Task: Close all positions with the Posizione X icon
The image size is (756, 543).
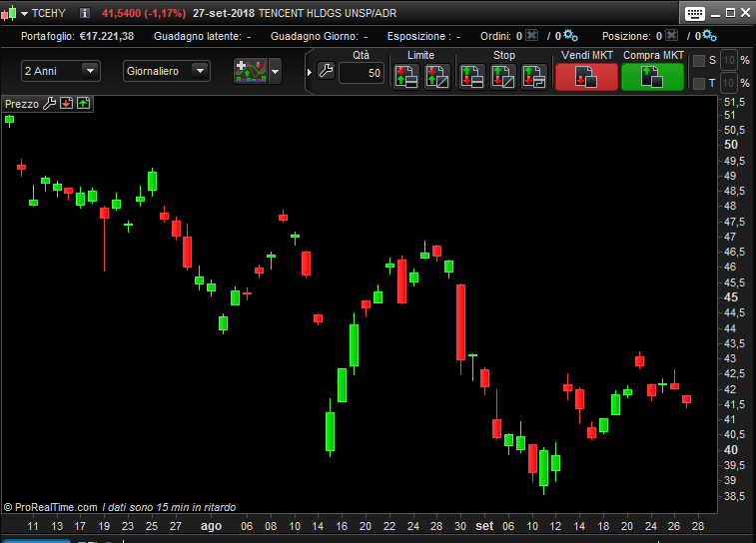Action: [x=672, y=35]
